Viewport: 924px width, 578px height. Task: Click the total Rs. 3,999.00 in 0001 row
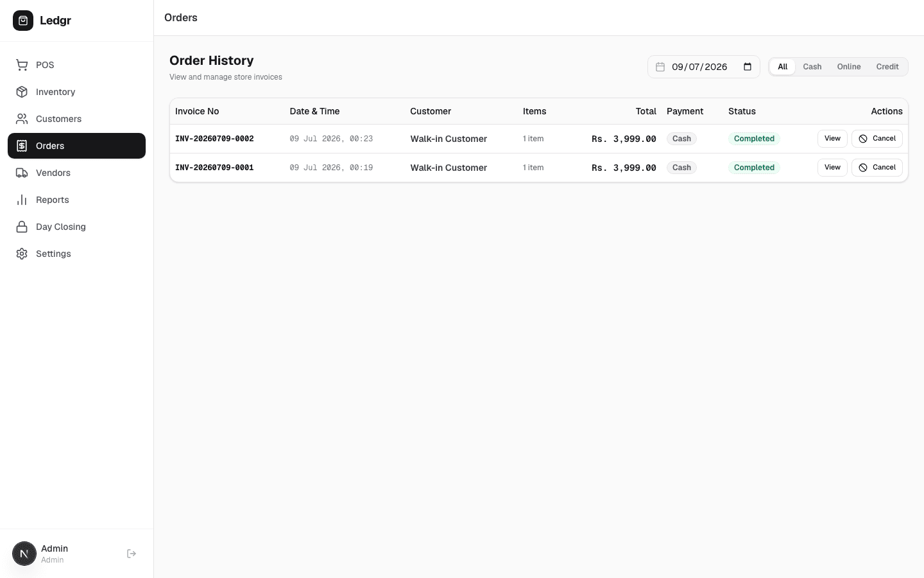tap(624, 168)
